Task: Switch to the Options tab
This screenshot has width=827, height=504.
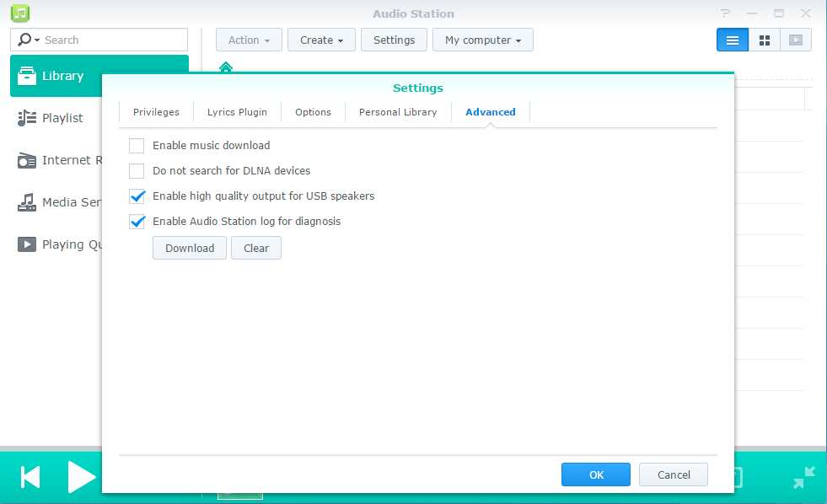Action: coord(314,112)
